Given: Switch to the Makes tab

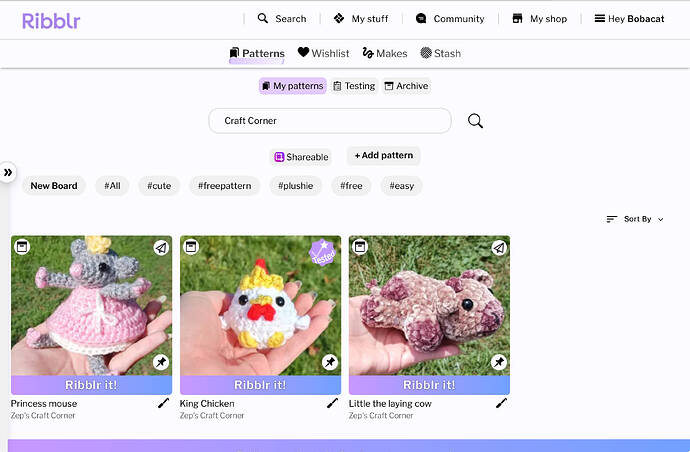Looking at the screenshot, I should (x=385, y=53).
